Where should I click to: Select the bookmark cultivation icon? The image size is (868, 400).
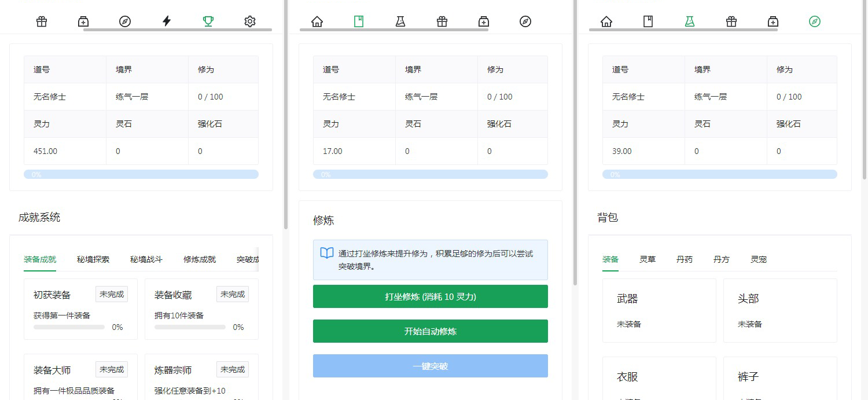click(358, 21)
